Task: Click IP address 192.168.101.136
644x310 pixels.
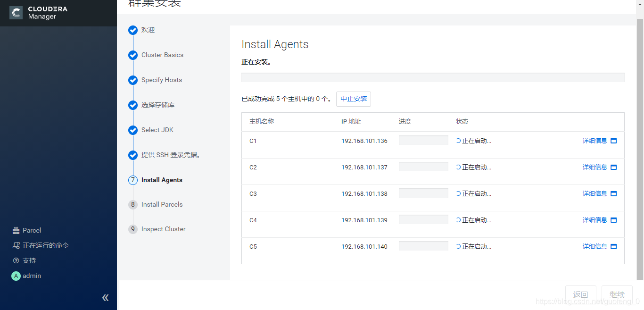Action: click(364, 141)
